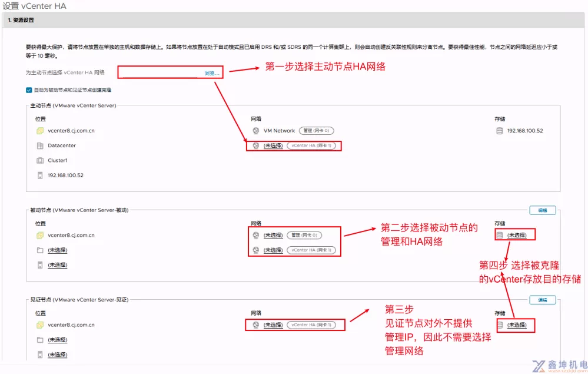Viewport: 588px width, 374px height.
Task: Click the Cluster1 cluster icon
Action: coord(40,161)
